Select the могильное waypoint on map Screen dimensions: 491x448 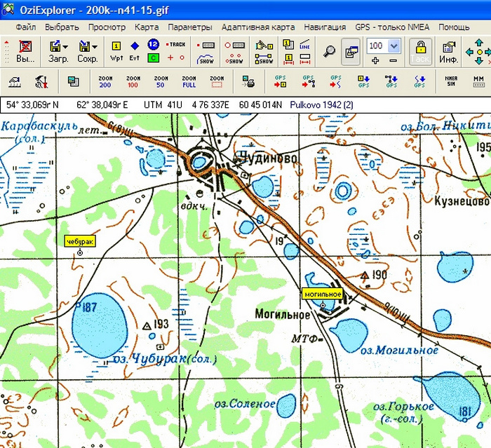click(323, 294)
